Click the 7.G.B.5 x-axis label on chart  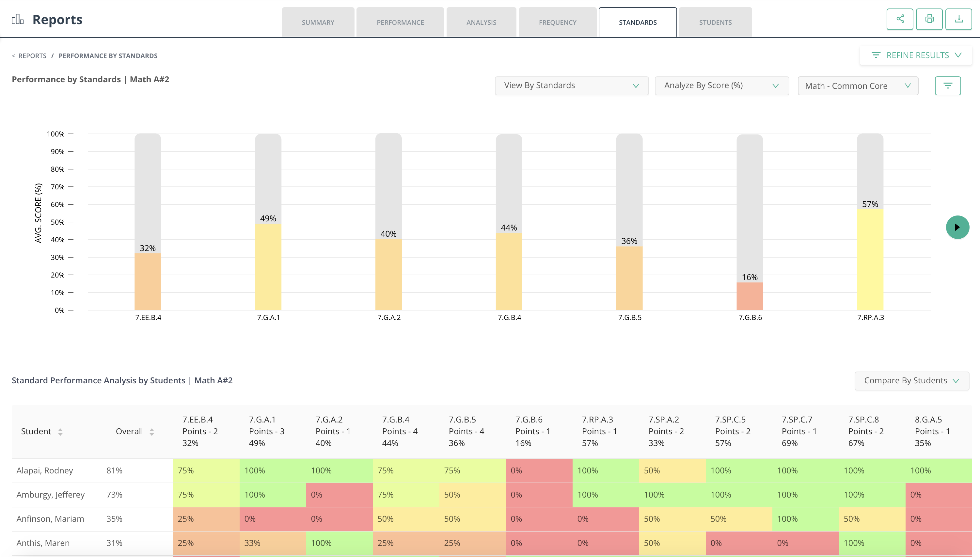[630, 318]
